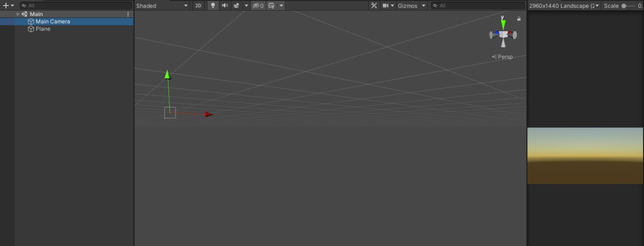This screenshot has width=644, height=246.
Task: Open scene camera settings icon
Action: [x=386, y=6]
